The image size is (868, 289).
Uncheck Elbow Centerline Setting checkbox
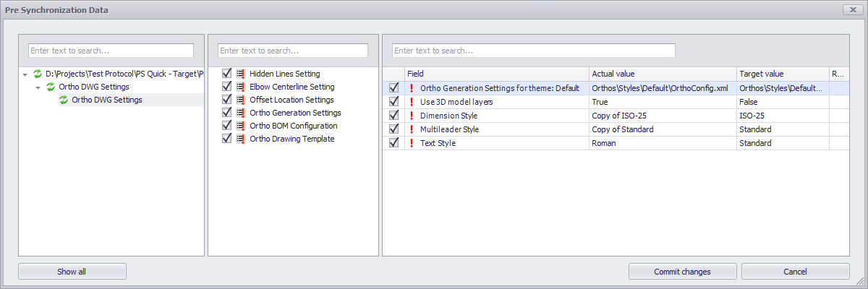click(227, 87)
